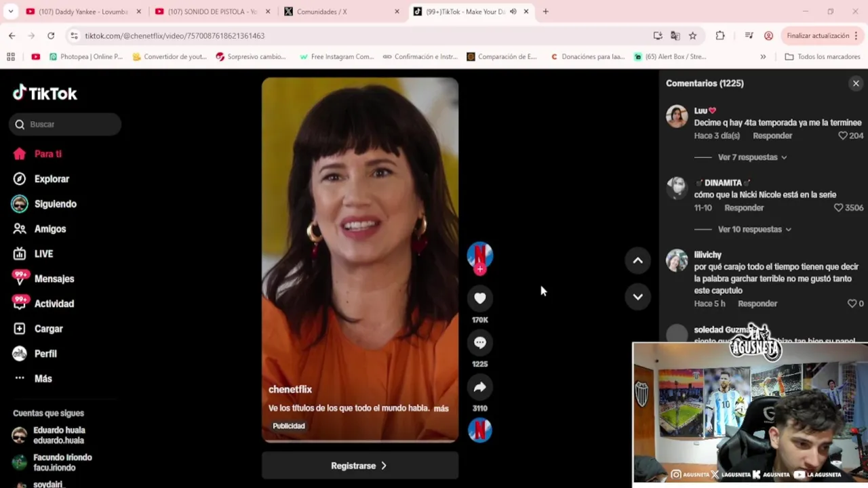
Task: Click the Buscar search field
Action: 65,124
